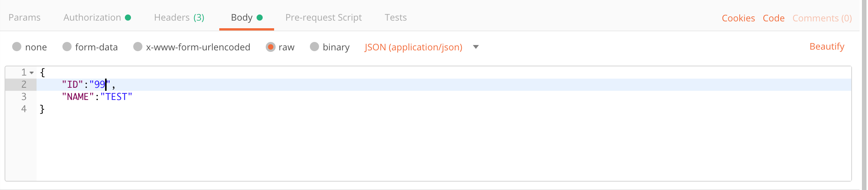
Task: Switch to the Params tab
Action: [24, 18]
